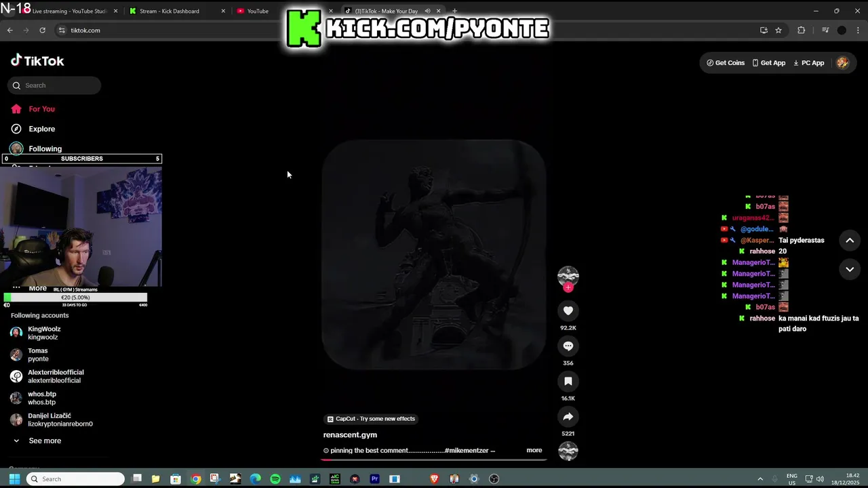
Task: Focus the TikTok search field
Action: (x=54, y=85)
